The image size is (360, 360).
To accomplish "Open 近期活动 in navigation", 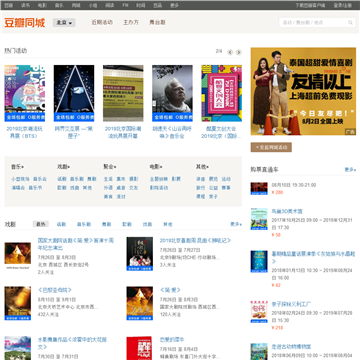I will click(102, 22).
